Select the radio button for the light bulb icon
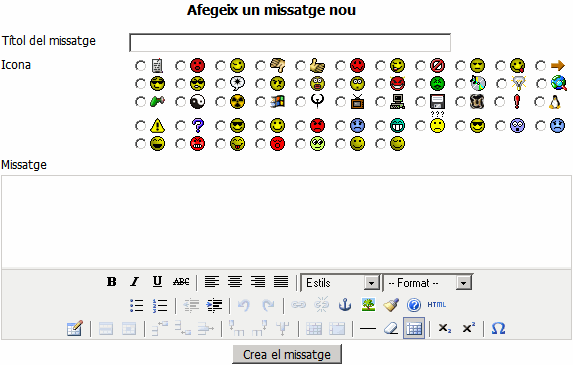The width and height of the screenshot is (573, 365). coord(501,84)
